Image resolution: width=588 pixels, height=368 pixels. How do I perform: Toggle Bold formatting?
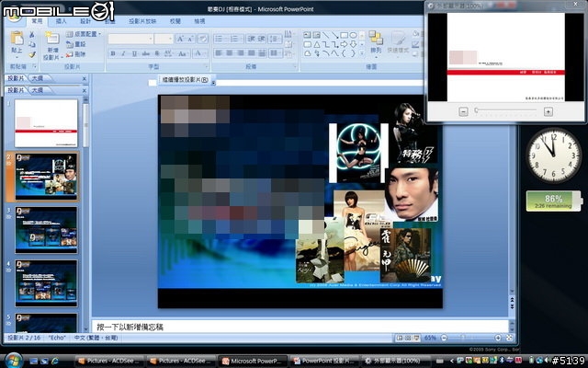click(x=113, y=53)
